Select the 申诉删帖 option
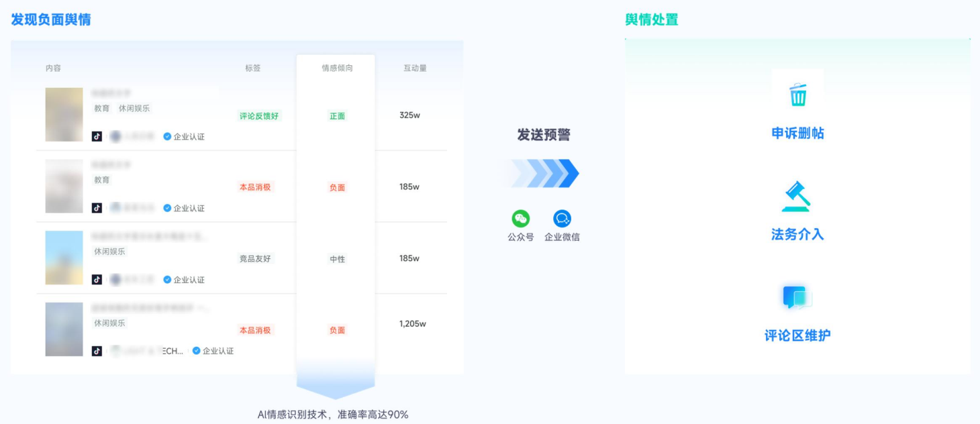The height and width of the screenshot is (424, 980). 797,133
